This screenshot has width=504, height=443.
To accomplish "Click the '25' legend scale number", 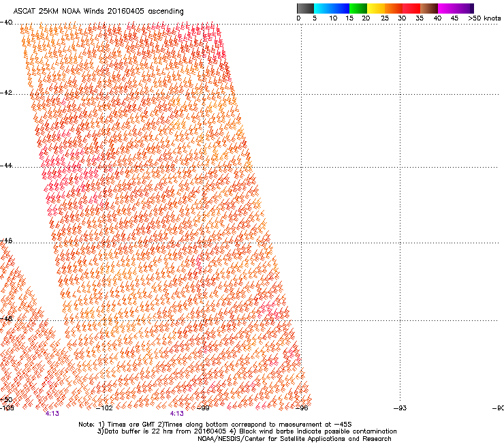I will [385, 18].
